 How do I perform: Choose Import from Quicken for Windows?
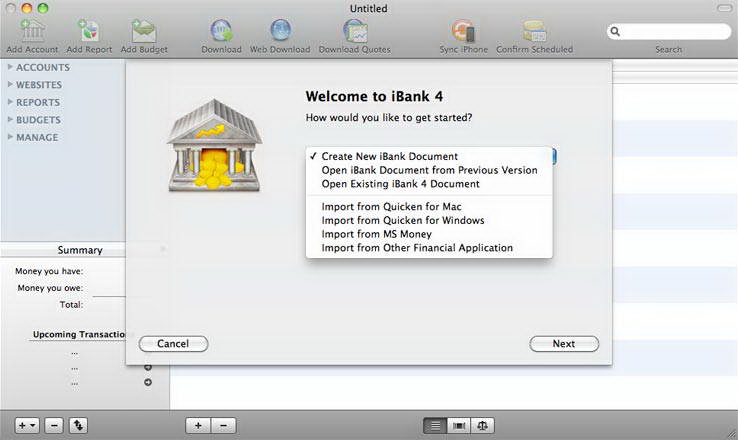tap(429, 220)
